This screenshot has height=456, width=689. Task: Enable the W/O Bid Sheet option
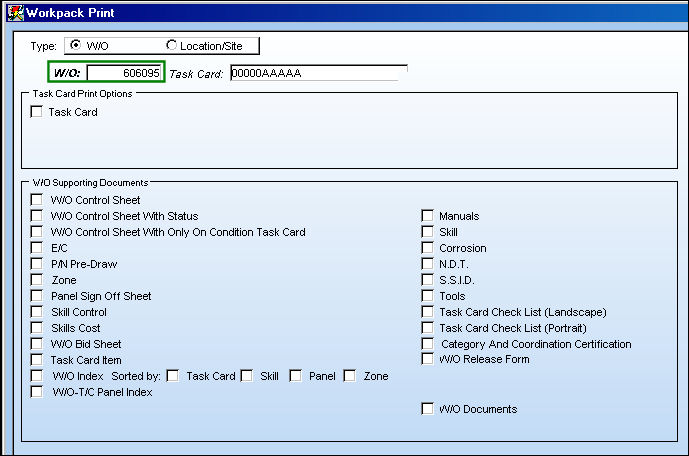coord(36,344)
